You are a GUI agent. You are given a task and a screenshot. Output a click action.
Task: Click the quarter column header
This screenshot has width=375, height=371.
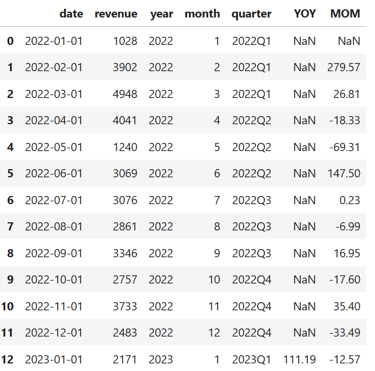coord(251,14)
